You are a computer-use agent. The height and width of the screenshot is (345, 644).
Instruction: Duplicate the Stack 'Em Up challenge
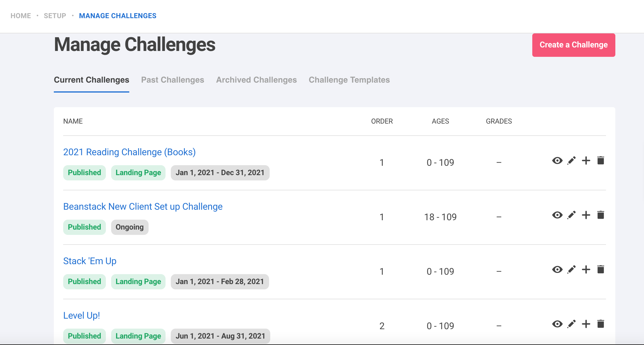point(586,269)
